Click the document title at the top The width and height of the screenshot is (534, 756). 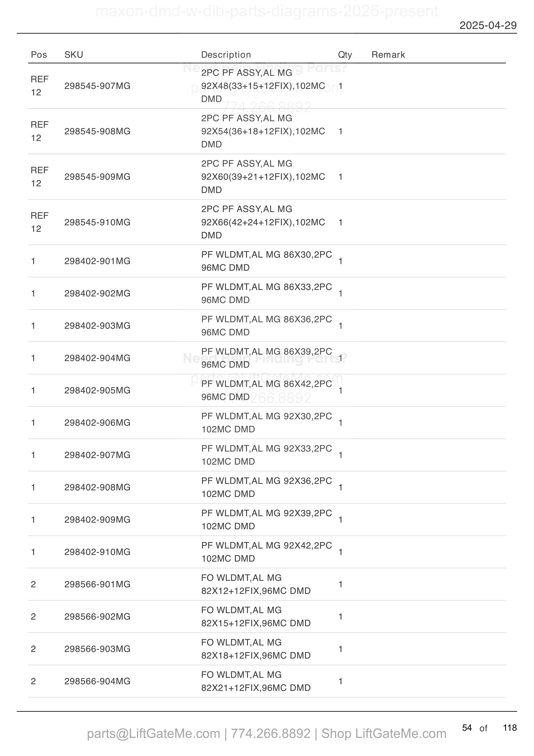click(267, 11)
